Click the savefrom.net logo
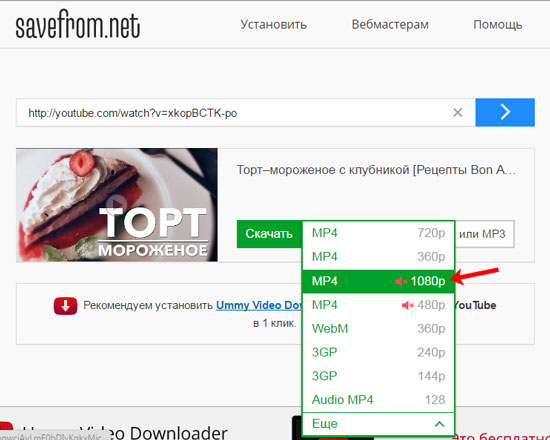 tap(78, 25)
